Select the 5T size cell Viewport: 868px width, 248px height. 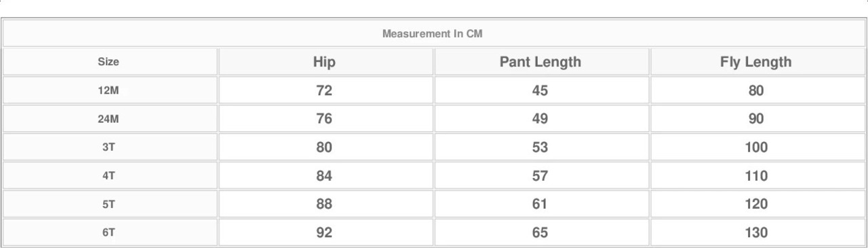108,205
